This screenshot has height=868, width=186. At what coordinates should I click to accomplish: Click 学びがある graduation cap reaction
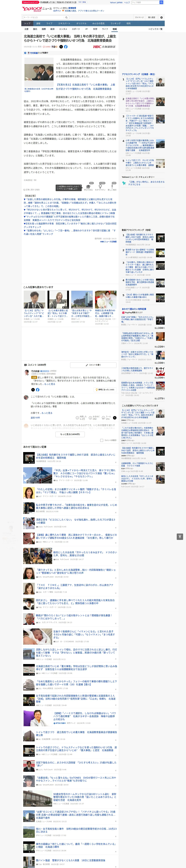click(x=89, y=187)
